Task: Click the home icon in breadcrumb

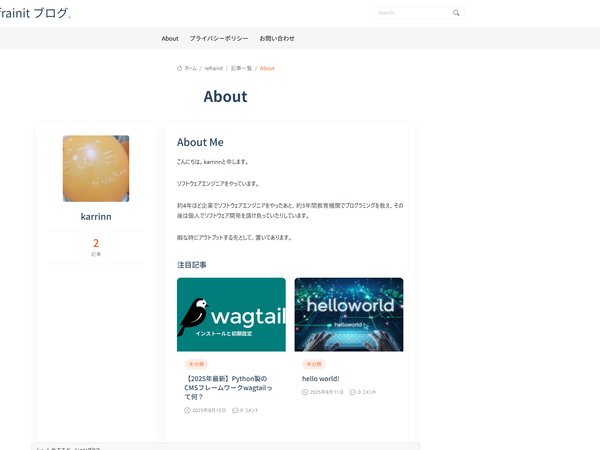Action: (x=179, y=68)
